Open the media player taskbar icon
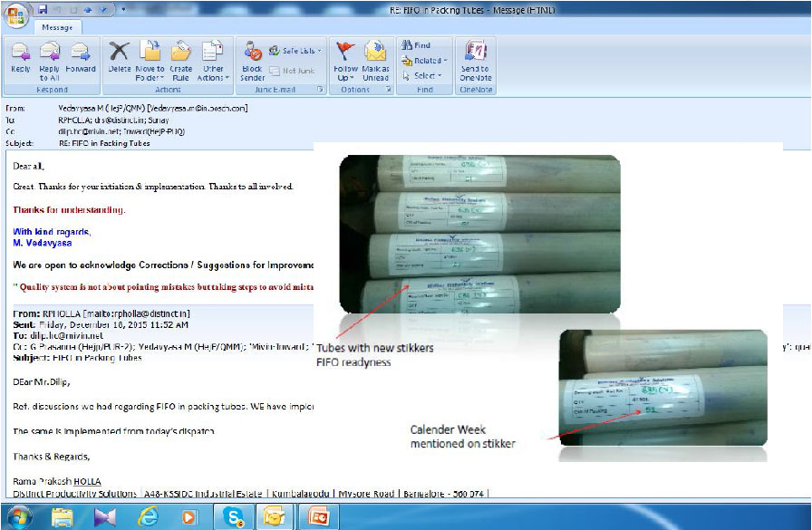 click(x=189, y=517)
